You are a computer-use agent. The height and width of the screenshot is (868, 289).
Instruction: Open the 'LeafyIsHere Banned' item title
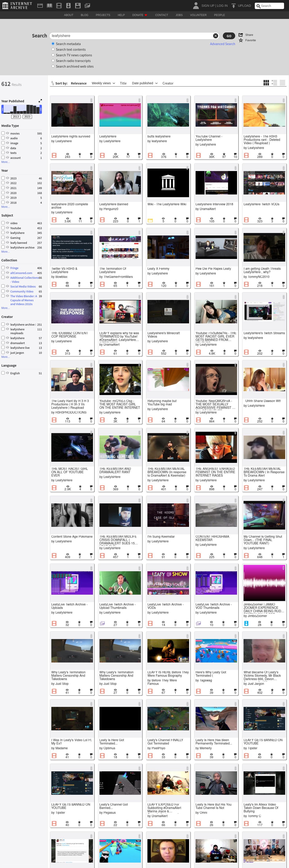(x=114, y=204)
